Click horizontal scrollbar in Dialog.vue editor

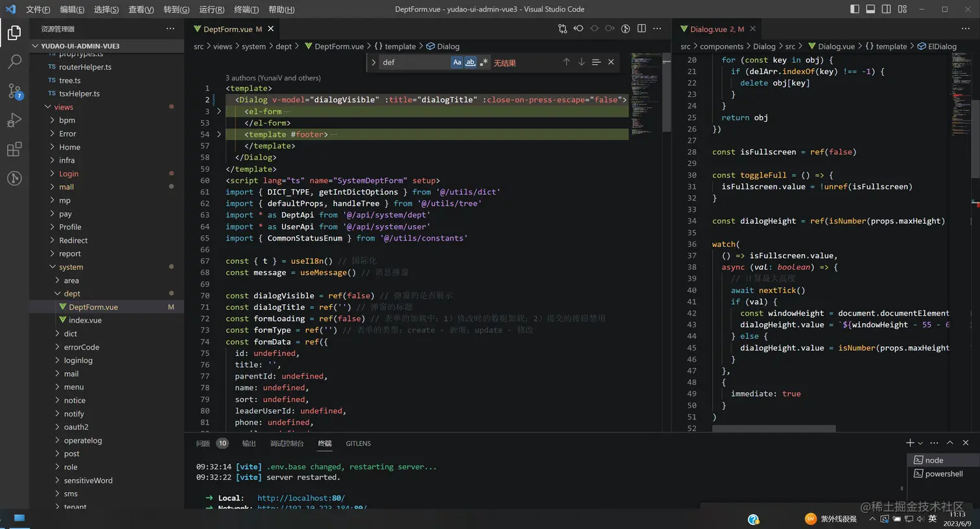pos(773,429)
